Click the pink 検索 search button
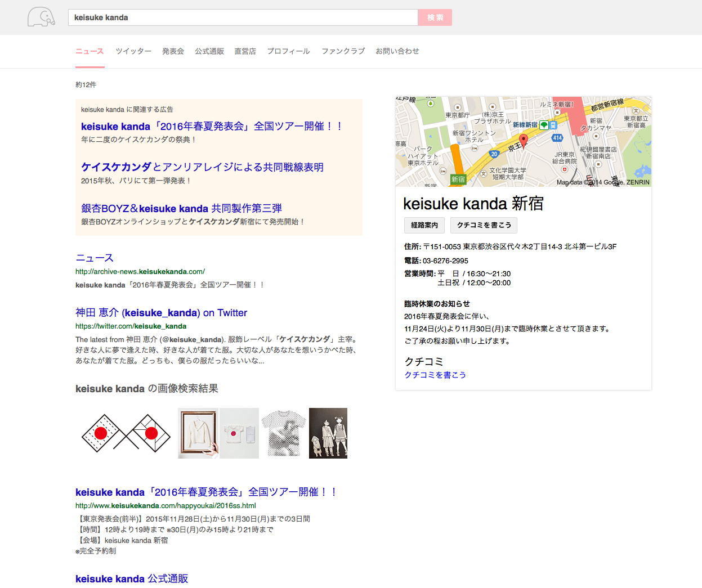The image size is (702, 588). click(435, 17)
